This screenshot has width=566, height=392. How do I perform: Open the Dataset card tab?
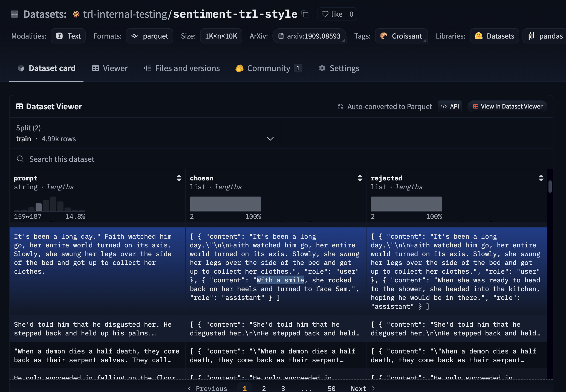(x=46, y=68)
